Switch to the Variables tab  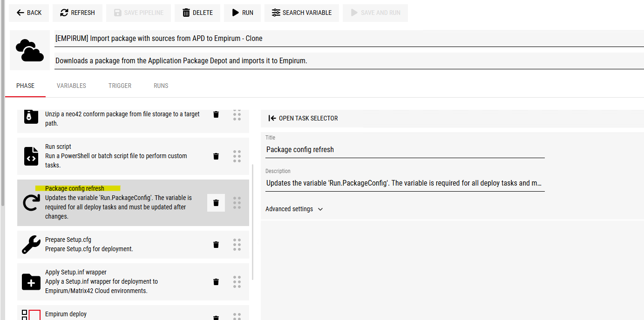point(71,86)
